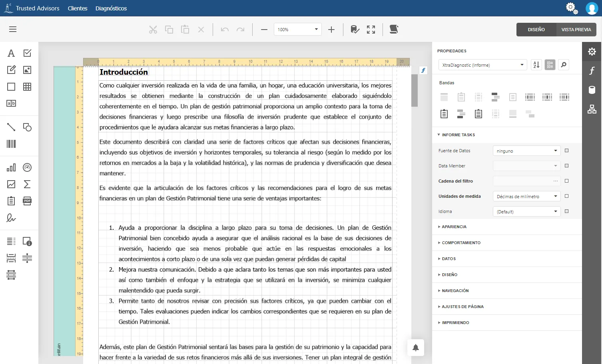
Task: Open the zoom level 100% dropdown
Action: (298, 30)
